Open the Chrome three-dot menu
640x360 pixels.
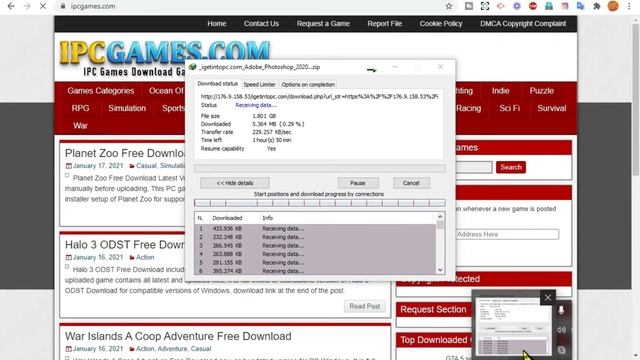click(629, 6)
